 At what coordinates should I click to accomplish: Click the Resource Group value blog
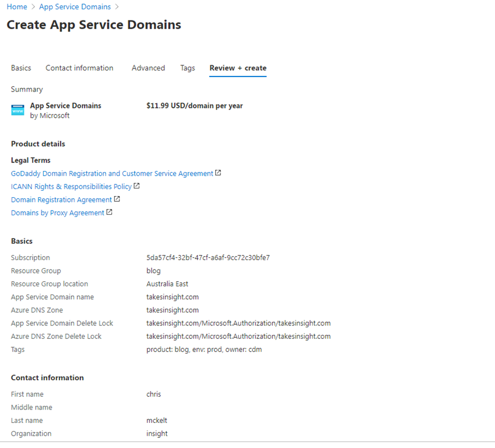click(x=153, y=271)
